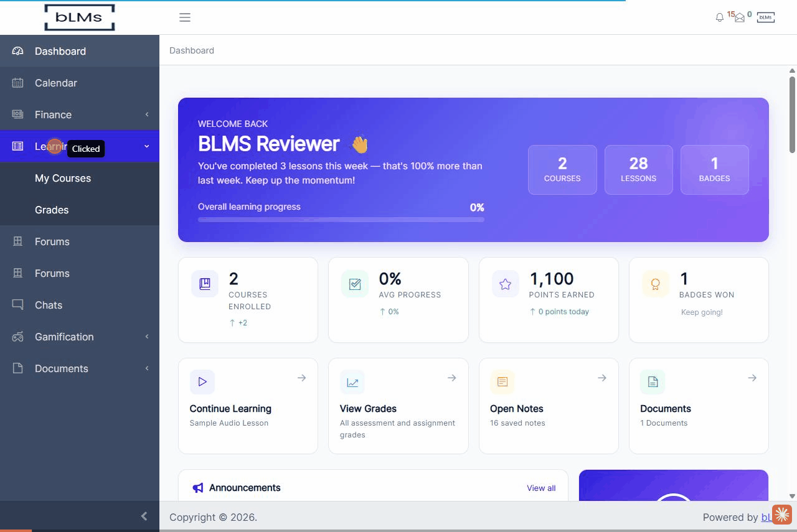Click the Continue Learning card arrow
Screen dimensions: 797x532
(x=301, y=378)
